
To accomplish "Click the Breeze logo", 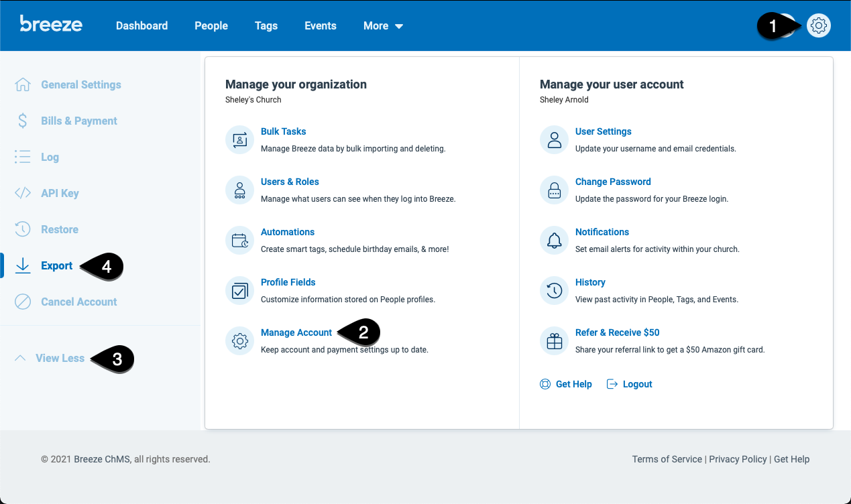I will [x=51, y=24].
